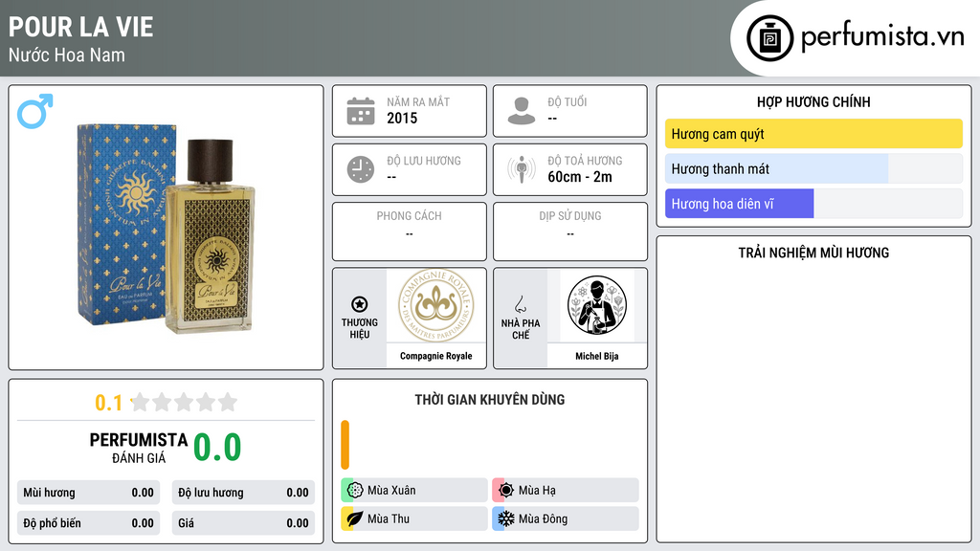Click the person icon beside Độ tuổi
980x551 pixels.
pos(522,111)
